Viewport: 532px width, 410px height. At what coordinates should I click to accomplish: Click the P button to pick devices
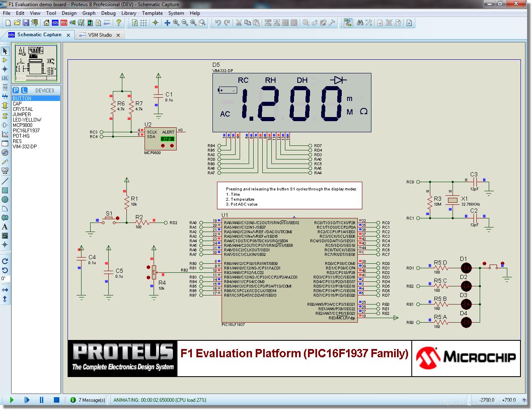click(15, 90)
